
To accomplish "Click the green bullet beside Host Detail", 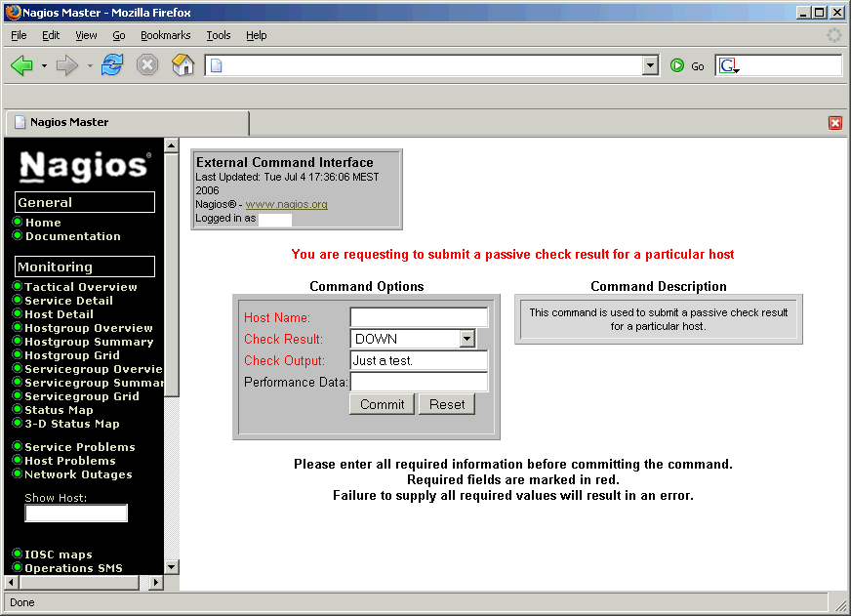I will (18, 313).
